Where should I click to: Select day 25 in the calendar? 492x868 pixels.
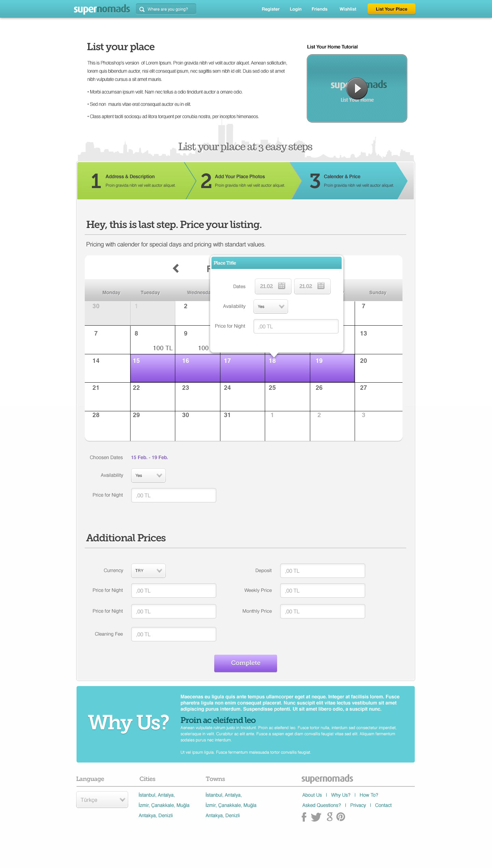pos(287,396)
